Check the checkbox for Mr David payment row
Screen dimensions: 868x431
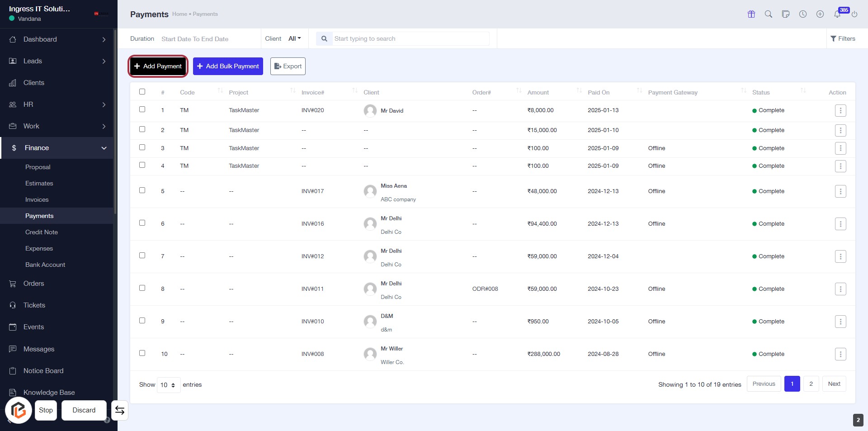coord(142,109)
